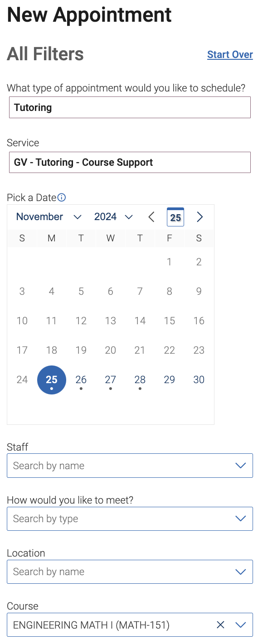Image resolution: width=263 pixels, height=644 pixels.
Task: Expand the How would you like to meet chevron
Action: pos(241,519)
